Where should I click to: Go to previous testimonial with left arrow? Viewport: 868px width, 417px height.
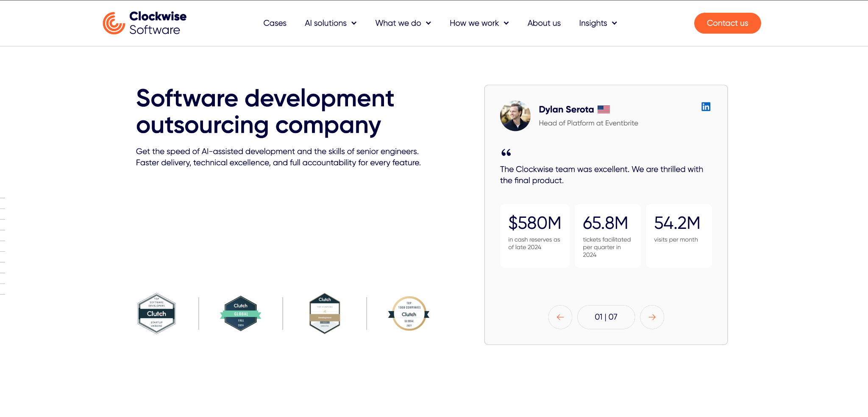click(560, 317)
